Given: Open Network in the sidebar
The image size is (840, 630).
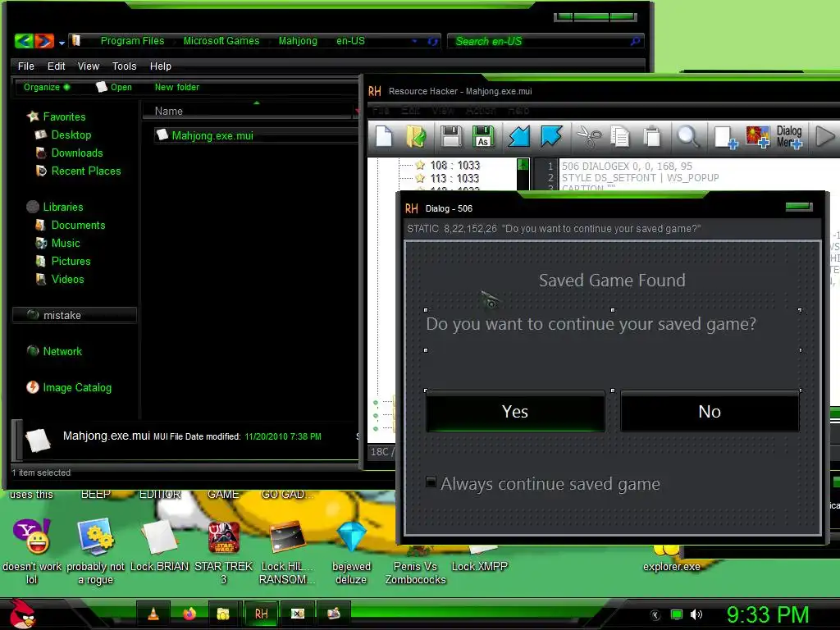Looking at the screenshot, I should click(x=54, y=351).
